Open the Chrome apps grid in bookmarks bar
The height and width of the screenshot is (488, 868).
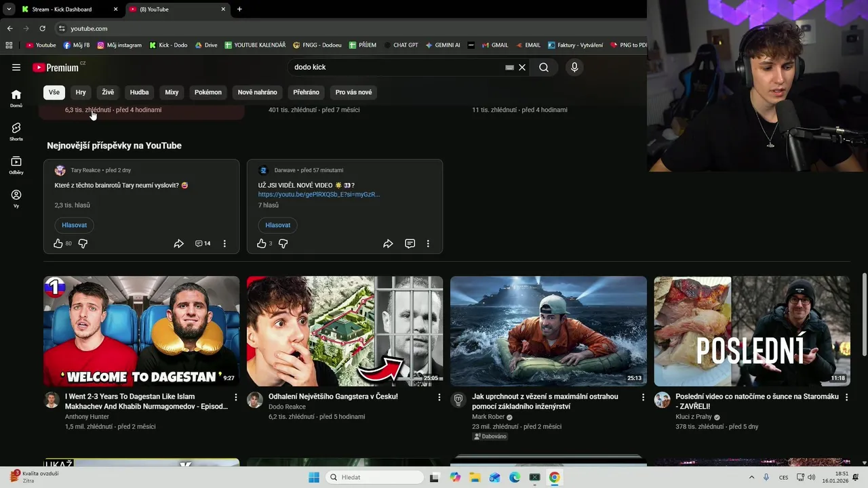coord(9,45)
